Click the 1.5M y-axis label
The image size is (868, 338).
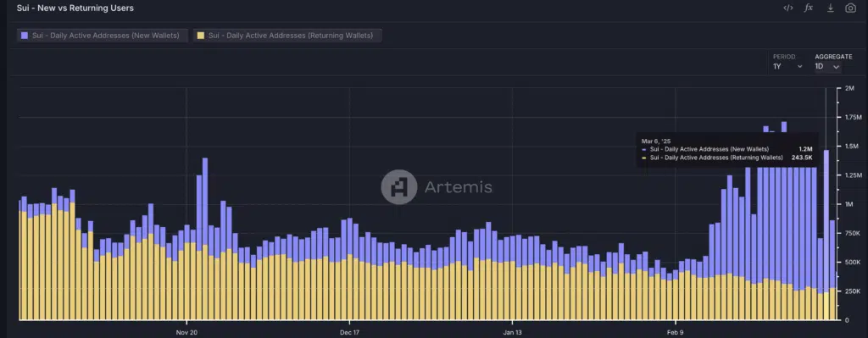point(851,146)
